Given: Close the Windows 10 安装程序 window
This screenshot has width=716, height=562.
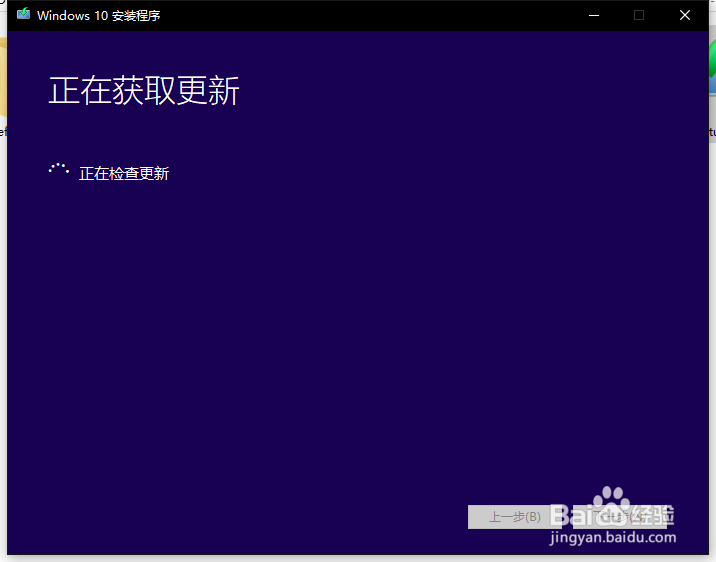Looking at the screenshot, I should (x=684, y=16).
